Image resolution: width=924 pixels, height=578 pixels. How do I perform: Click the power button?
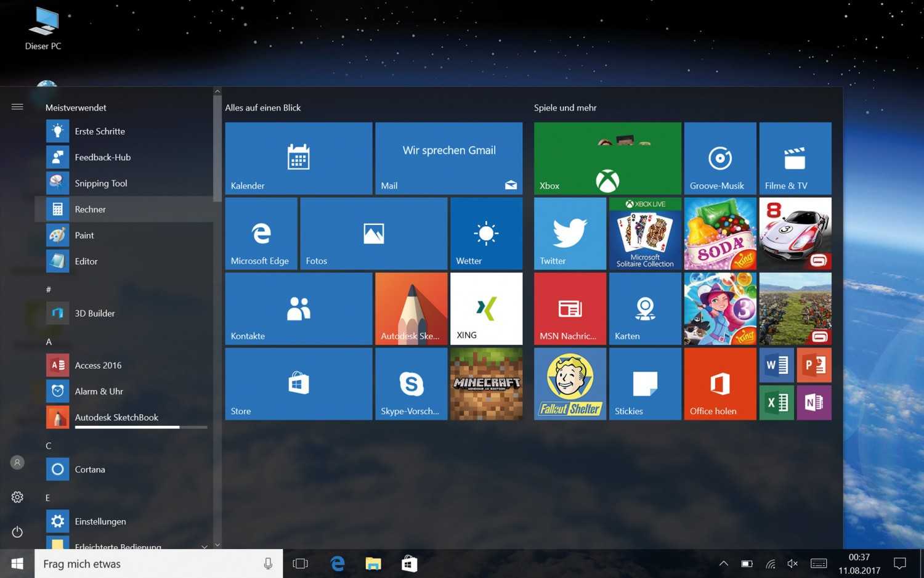pos(17,531)
